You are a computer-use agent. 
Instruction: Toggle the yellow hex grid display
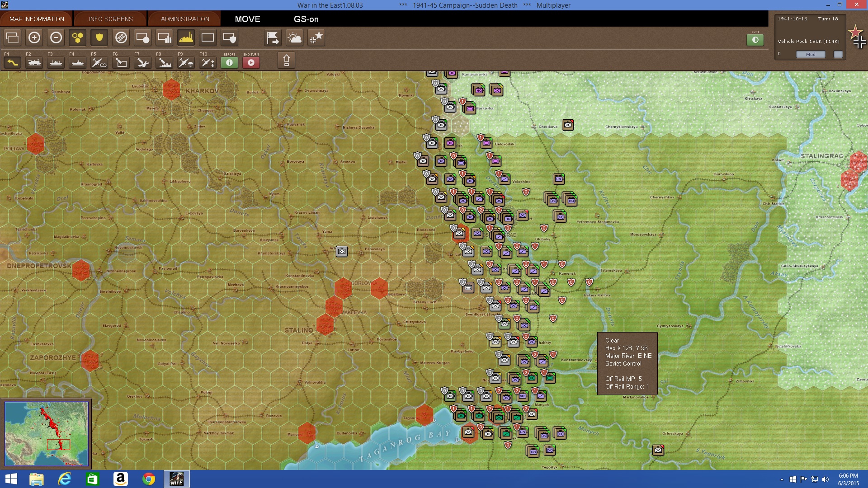[78, 38]
